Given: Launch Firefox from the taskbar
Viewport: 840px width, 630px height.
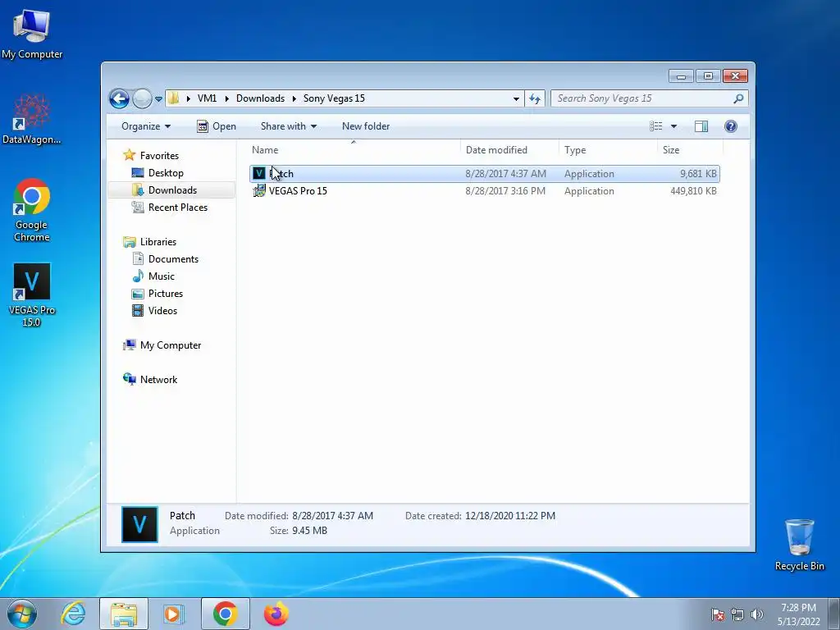Looking at the screenshot, I should (x=276, y=614).
